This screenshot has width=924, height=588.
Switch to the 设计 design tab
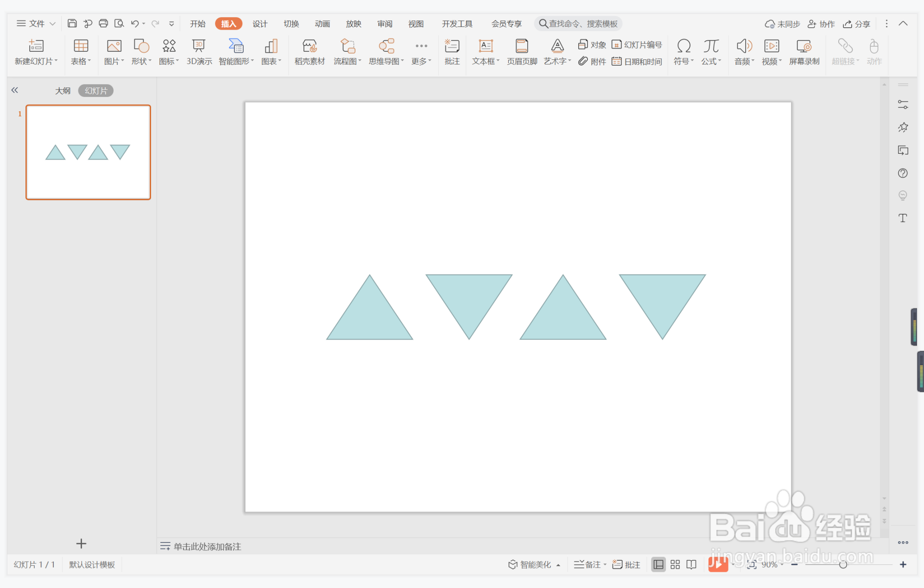260,24
